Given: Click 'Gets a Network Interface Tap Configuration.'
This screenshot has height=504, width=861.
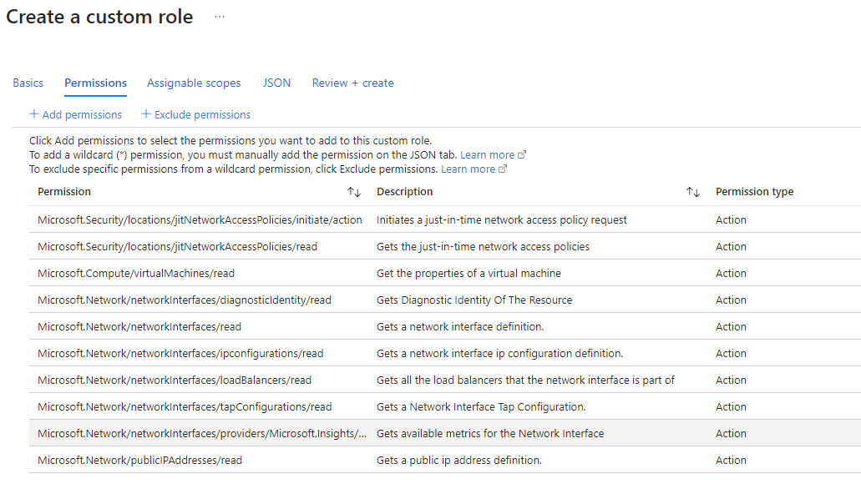Looking at the screenshot, I should pyautogui.click(x=481, y=407).
